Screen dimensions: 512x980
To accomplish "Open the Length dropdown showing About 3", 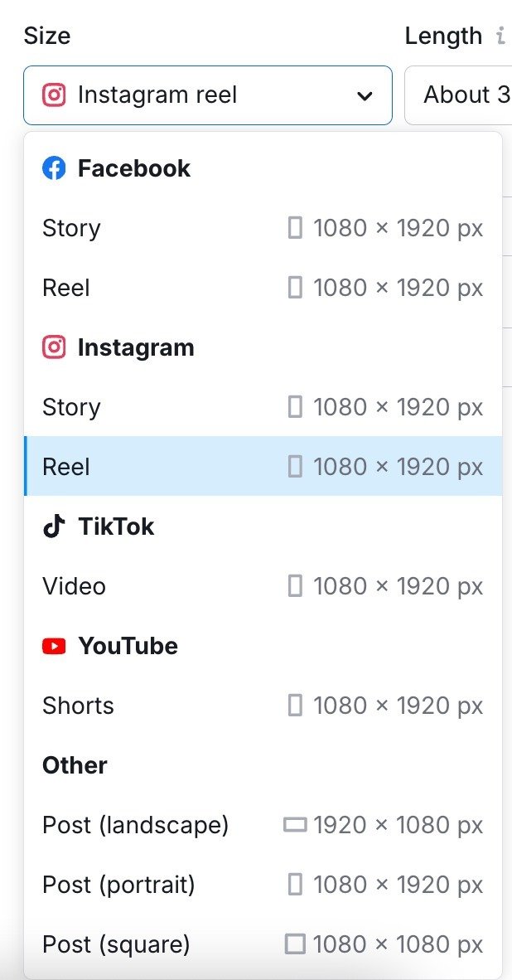I will [464, 95].
